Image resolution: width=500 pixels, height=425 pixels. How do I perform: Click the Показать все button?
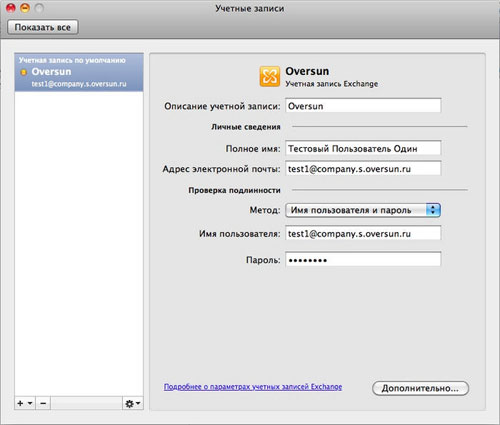[x=43, y=27]
